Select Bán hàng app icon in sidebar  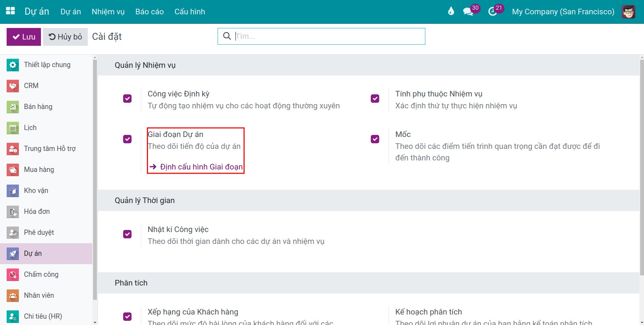[13, 107]
